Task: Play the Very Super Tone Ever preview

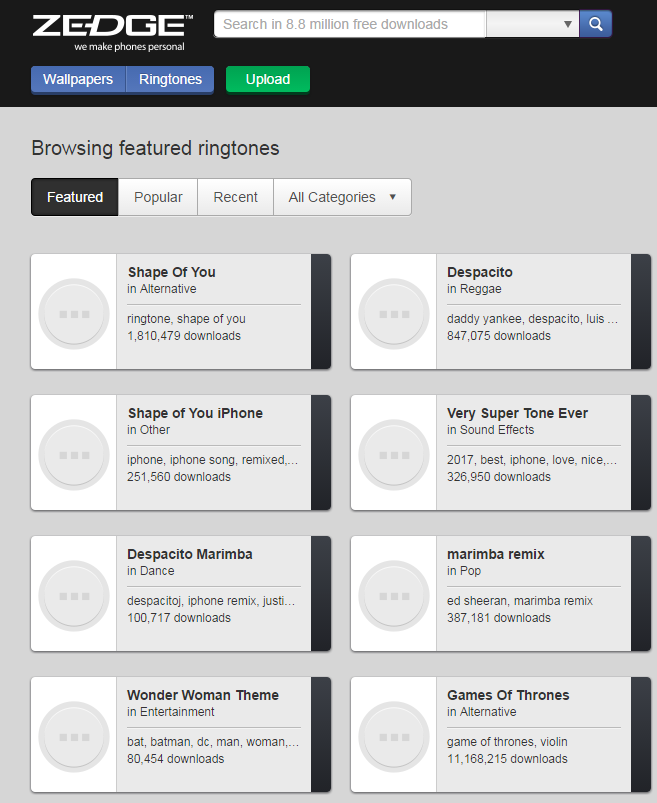Action: [394, 455]
